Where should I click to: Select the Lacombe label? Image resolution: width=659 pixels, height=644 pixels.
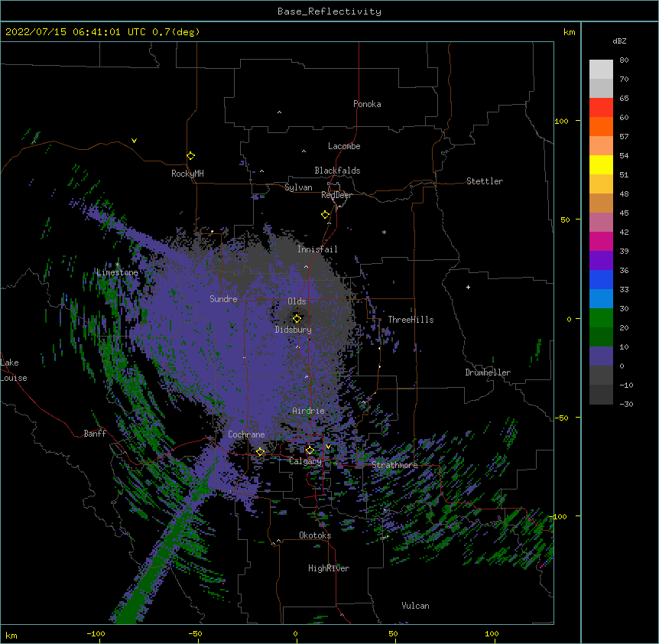tap(344, 146)
